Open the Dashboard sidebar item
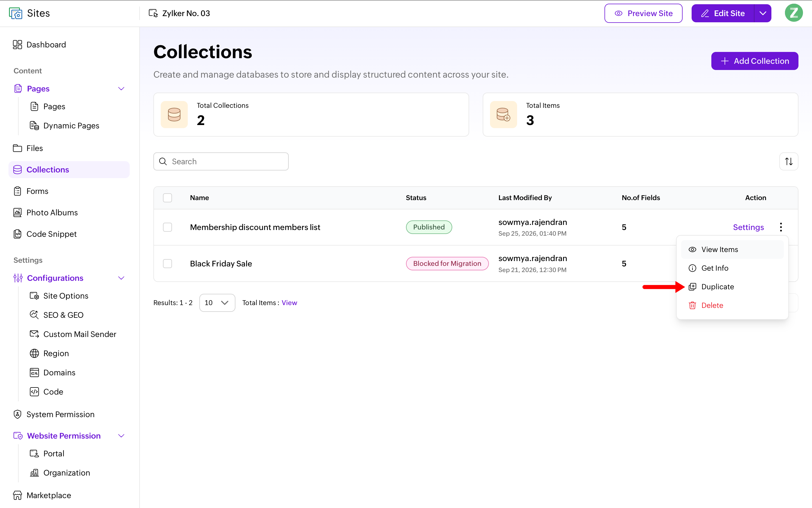Image resolution: width=812 pixels, height=508 pixels. click(x=39, y=45)
